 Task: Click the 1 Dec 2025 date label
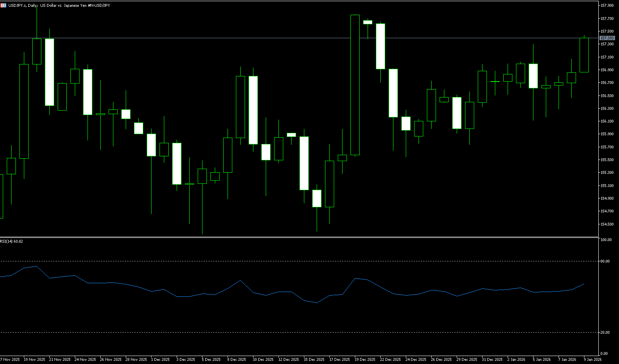coord(160,360)
